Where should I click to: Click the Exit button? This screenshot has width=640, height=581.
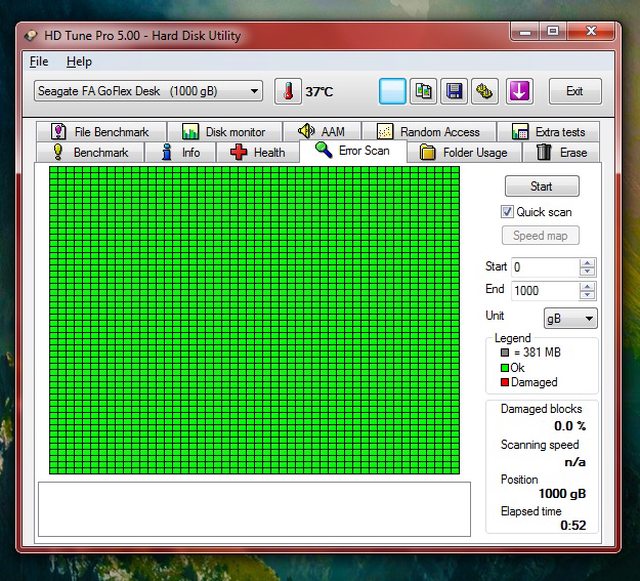pos(575,91)
